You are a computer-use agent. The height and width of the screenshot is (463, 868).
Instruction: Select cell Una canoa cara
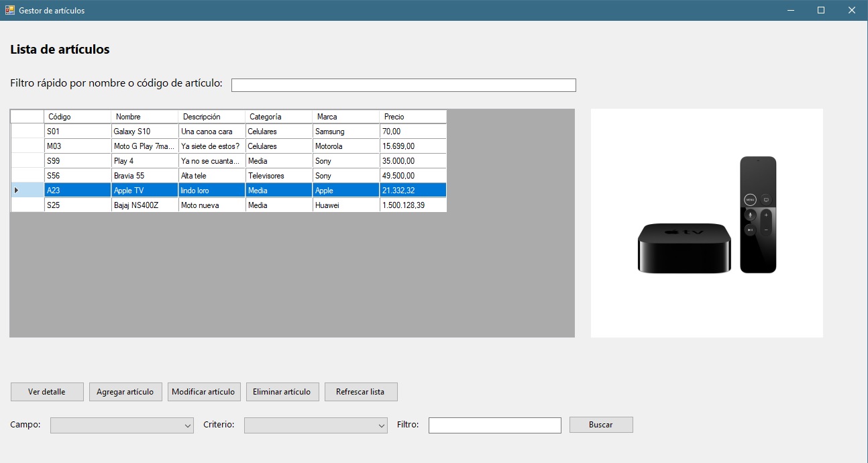212,132
